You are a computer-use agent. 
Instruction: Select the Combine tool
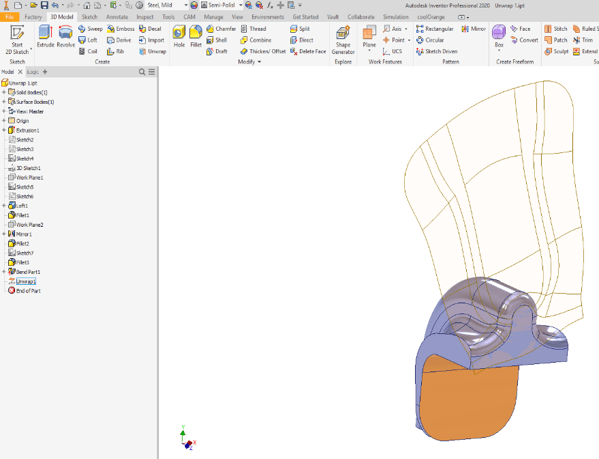click(256, 40)
